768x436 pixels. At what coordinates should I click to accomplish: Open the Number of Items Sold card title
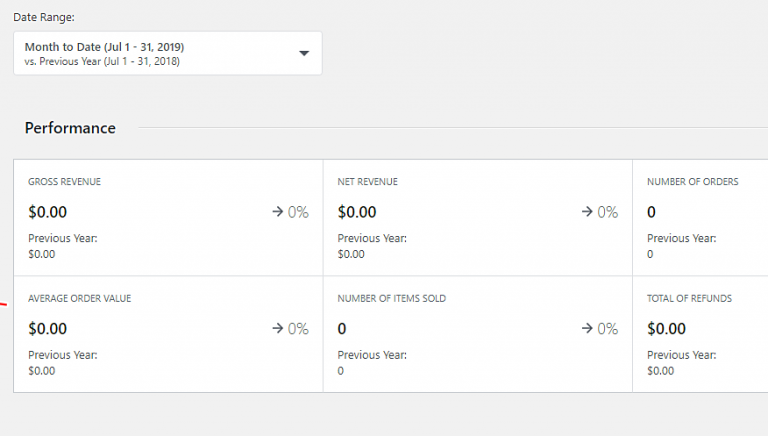click(x=391, y=298)
